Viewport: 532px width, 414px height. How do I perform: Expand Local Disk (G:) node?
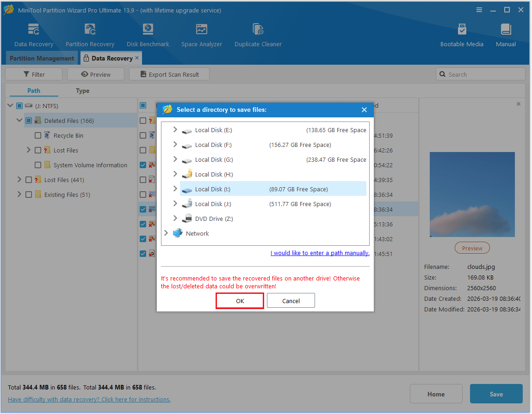(175, 159)
